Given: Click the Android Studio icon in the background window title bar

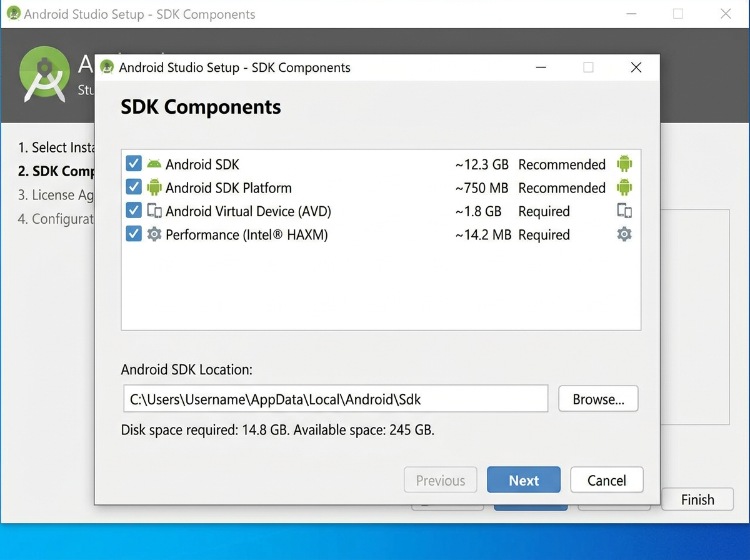Looking at the screenshot, I should pos(13,13).
